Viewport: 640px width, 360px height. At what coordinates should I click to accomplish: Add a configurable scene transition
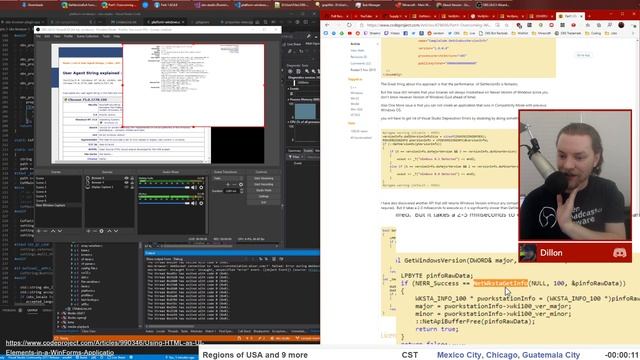pyautogui.click(x=228, y=184)
